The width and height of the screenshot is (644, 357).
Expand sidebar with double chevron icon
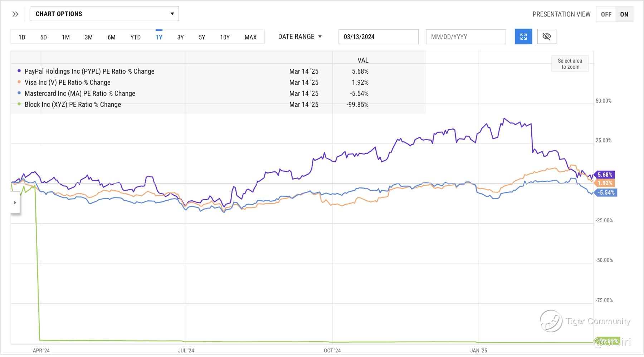[x=15, y=14]
